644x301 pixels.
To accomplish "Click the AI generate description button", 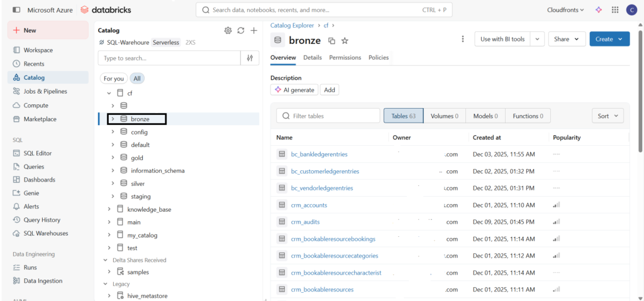I will click(294, 90).
